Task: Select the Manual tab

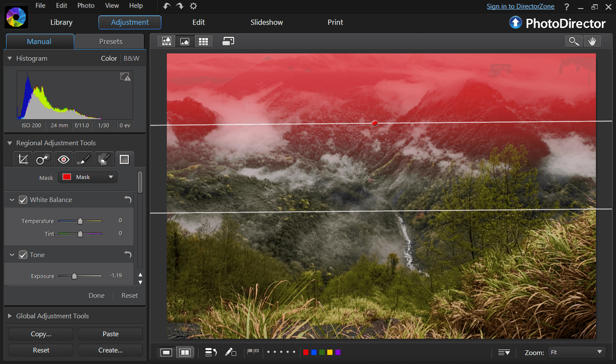Action: tap(39, 41)
